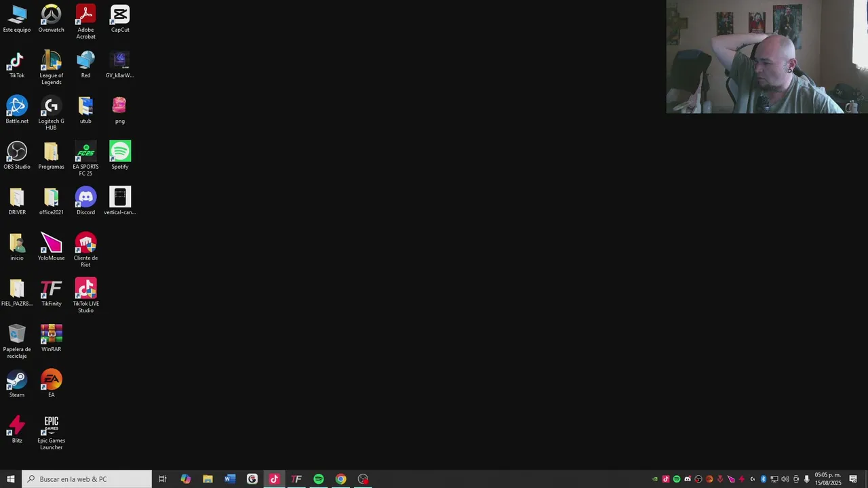Image resolution: width=868 pixels, height=488 pixels.
Task: Open Logitech G HUB taskbar button
Action: pos(252,479)
